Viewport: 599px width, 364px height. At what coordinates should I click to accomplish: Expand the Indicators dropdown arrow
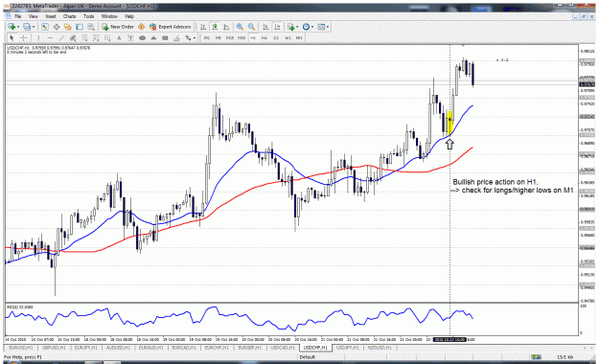click(297, 27)
